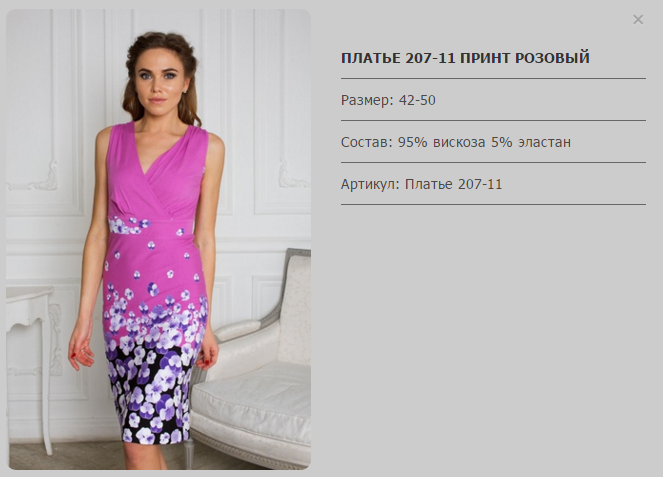This screenshot has height=477, width=663.
Task: Click the 207-11 number in the heading
Action: tap(430, 58)
